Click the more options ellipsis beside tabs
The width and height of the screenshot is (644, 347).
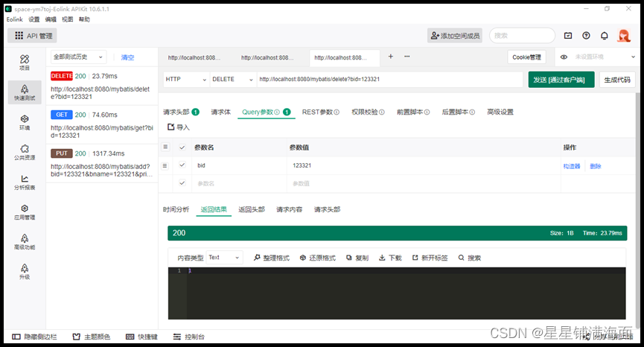pos(407,57)
